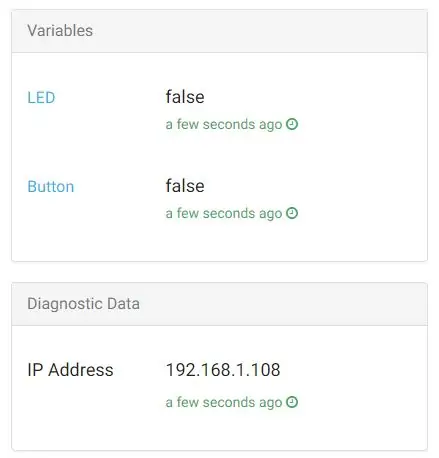This screenshot has width=439, height=458.
Task: Click empty area of the Variables panel body
Action: point(219,242)
